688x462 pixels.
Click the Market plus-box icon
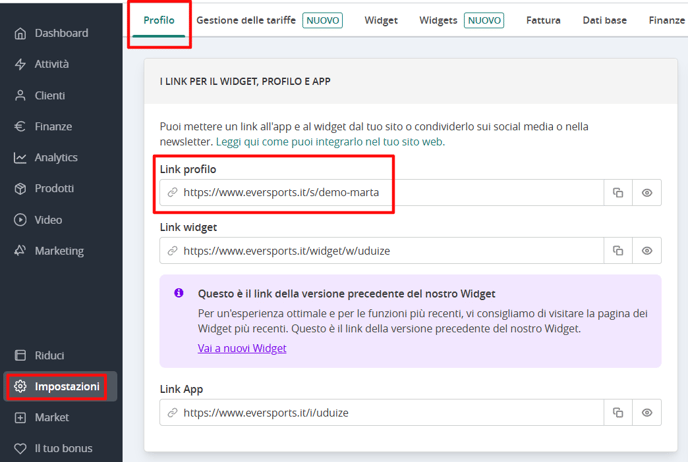(x=20, y=418)
